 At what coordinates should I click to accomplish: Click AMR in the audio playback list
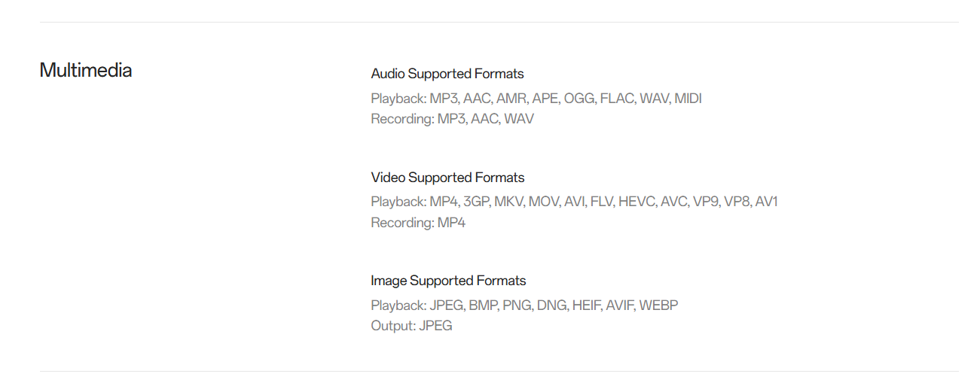click(x=511, y=99)
